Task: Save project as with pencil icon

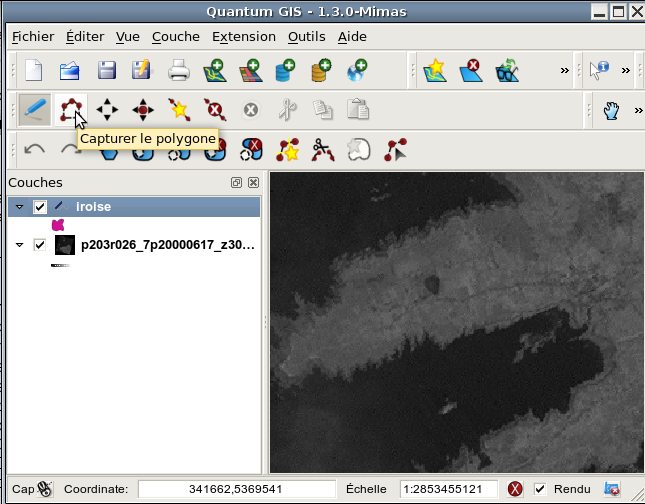Action: [142, 70]
